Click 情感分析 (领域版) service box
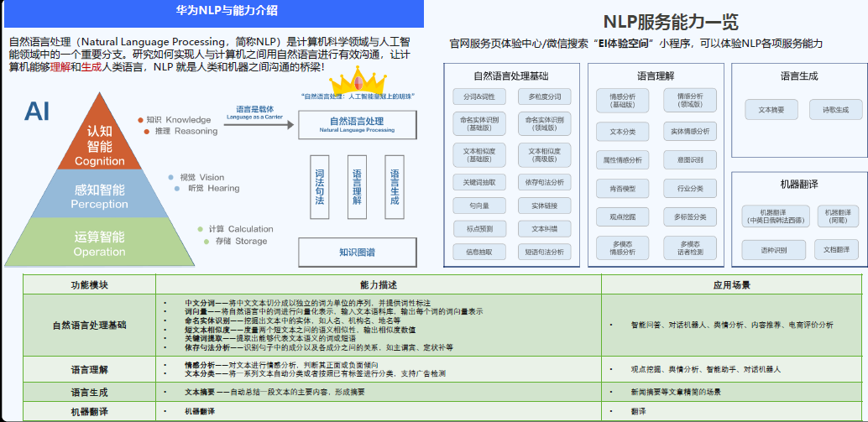Image resolution: width=868 pixels, height=422 pixels. (x=690, y=100)
